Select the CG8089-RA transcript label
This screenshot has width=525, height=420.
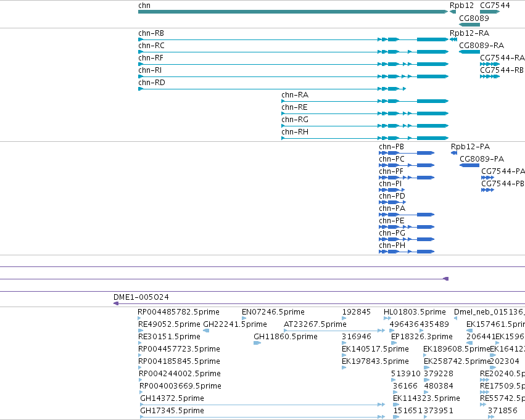tap(481, 46)
